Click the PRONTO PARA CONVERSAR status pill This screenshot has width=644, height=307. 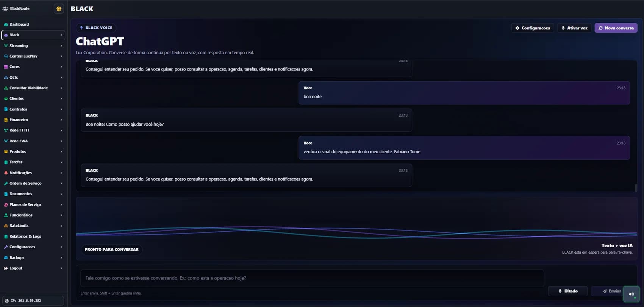tap(112, 250)
